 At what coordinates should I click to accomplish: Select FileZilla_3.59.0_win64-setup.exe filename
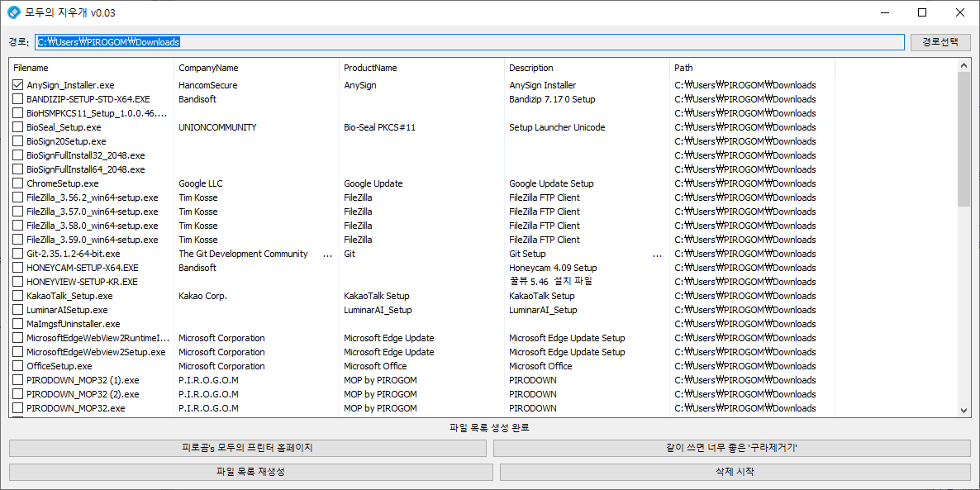[93, 240]
